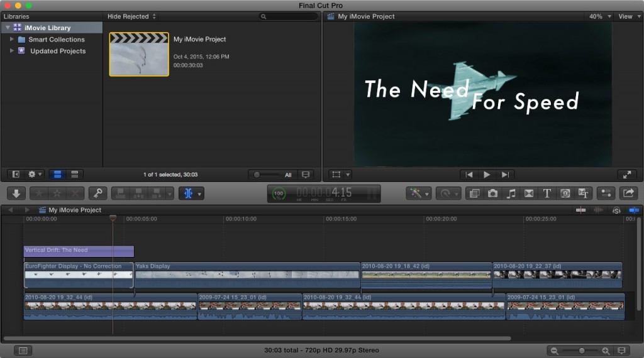Viewport: 644px width, 358px height.
Task: Show the Effects browser
Action: point(474,193)
